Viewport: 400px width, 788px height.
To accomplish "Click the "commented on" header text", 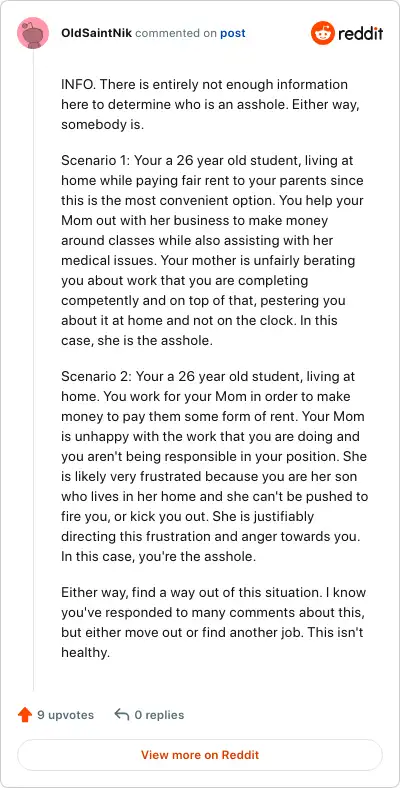I will tap(176, 33).
